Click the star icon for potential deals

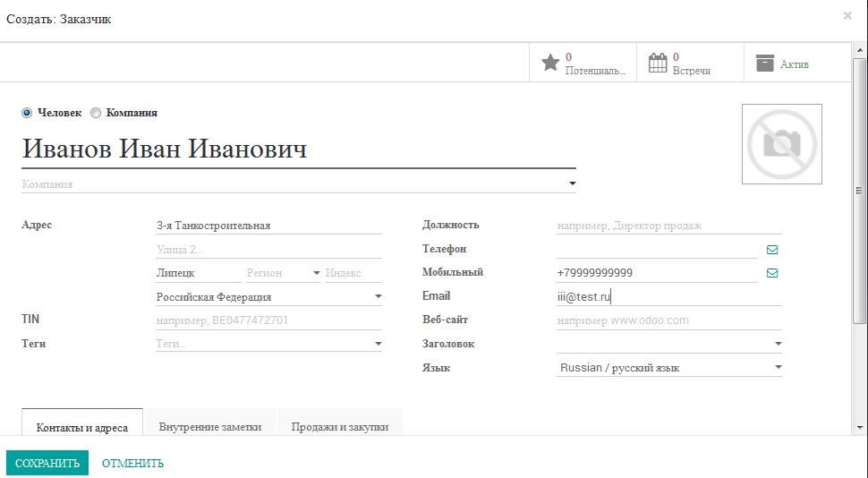550,63
